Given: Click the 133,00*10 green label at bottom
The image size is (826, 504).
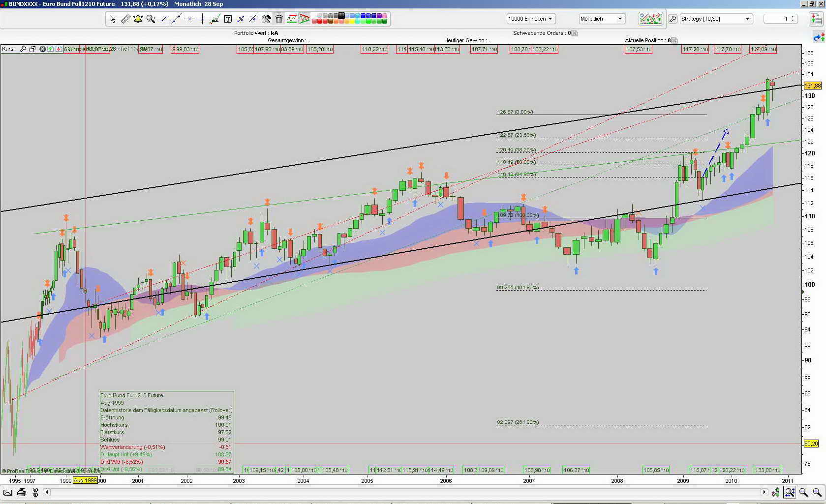Looking at the screenshot, I should pos(767,470).
